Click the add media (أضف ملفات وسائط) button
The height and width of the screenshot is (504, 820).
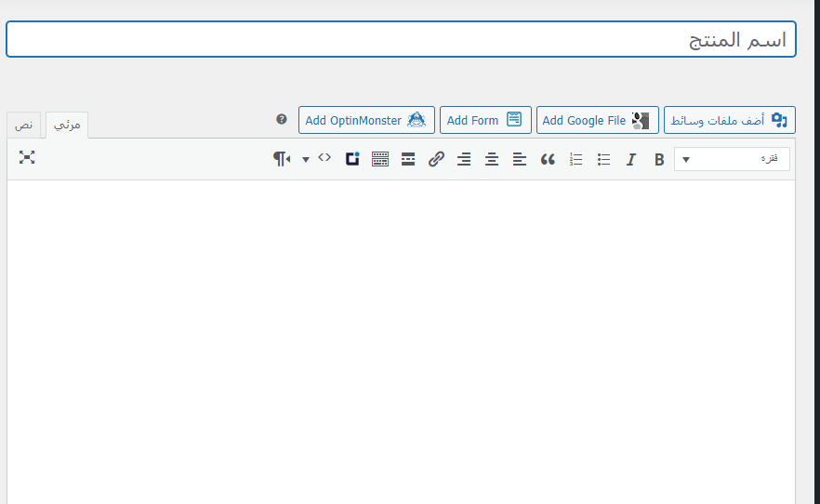pyautogui.click(x=729, y=120)
